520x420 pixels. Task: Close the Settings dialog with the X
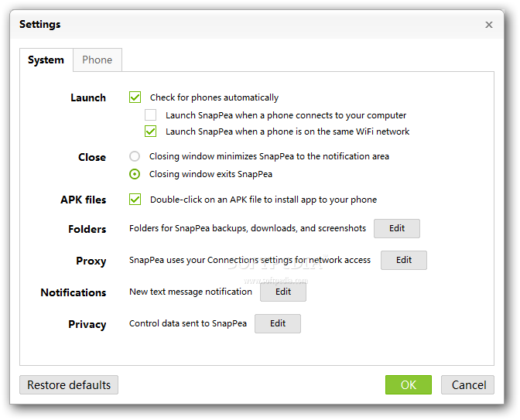[x=488, y=25]
